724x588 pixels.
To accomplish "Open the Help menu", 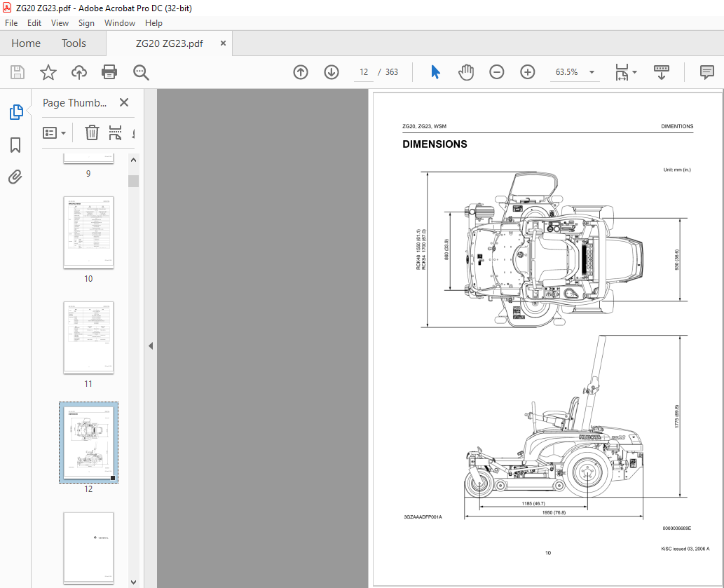I will click(x=153, y=23).
